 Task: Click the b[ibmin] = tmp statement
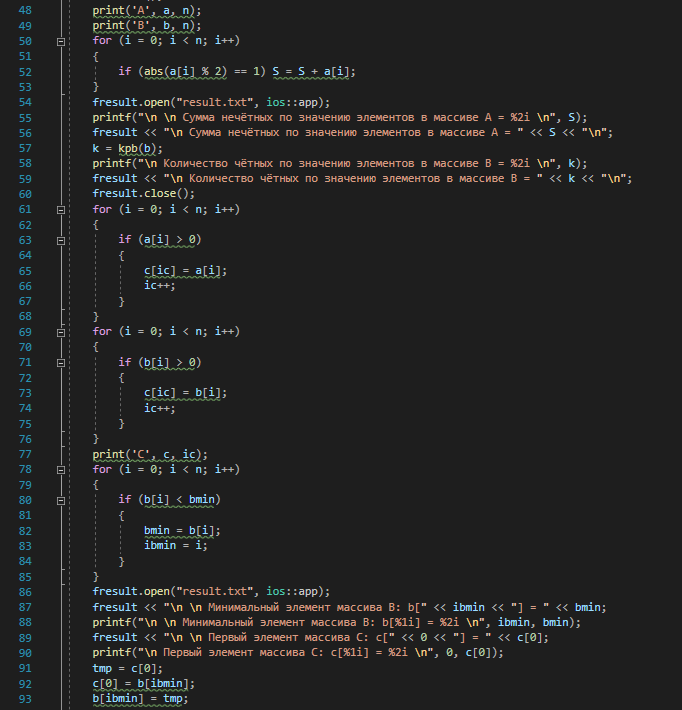(140, 699)
